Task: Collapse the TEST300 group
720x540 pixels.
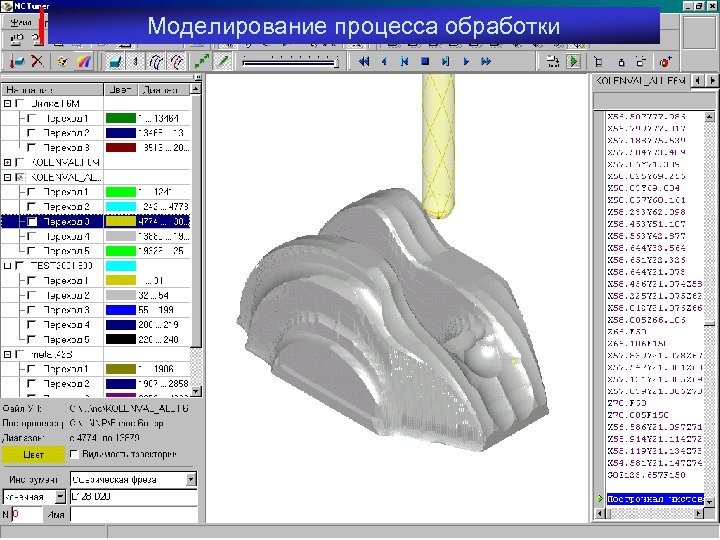Action: click(x=7, y=265)
